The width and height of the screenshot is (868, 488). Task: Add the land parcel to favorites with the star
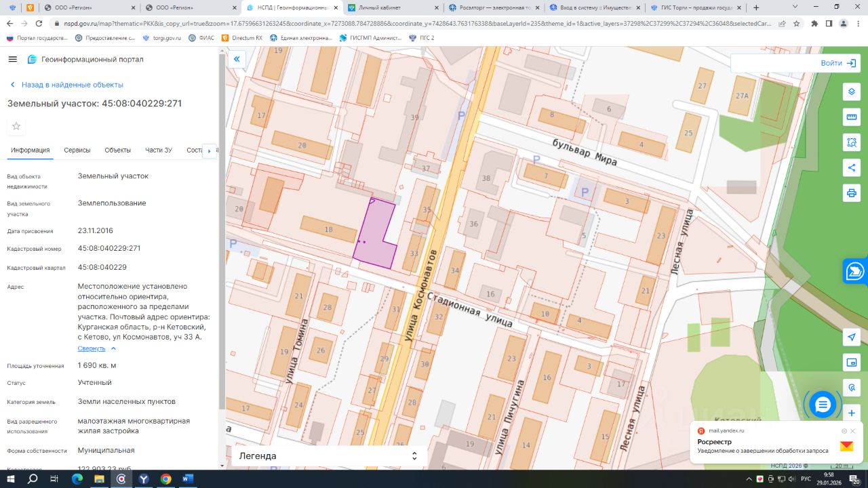pyautogui.click(x=16, y=126)
